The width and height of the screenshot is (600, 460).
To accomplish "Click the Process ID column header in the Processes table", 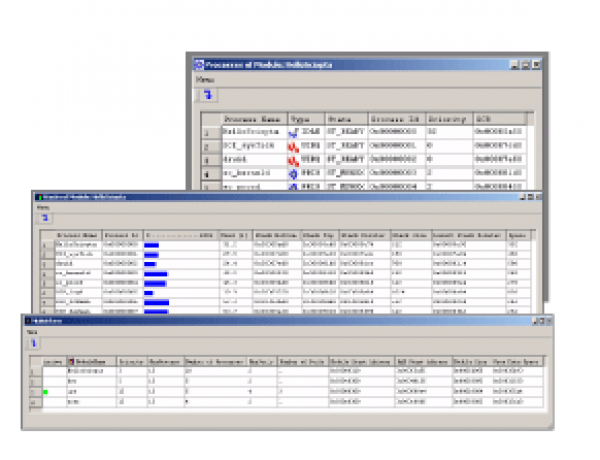I will coord(396,117).
